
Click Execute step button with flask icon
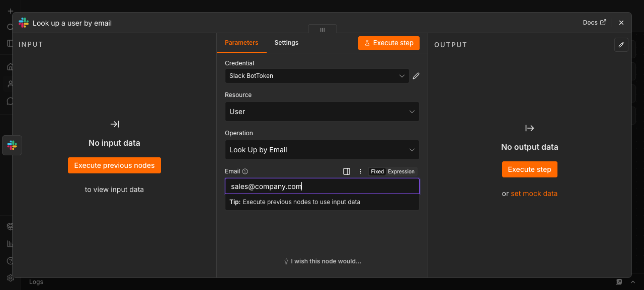(389, 43)
